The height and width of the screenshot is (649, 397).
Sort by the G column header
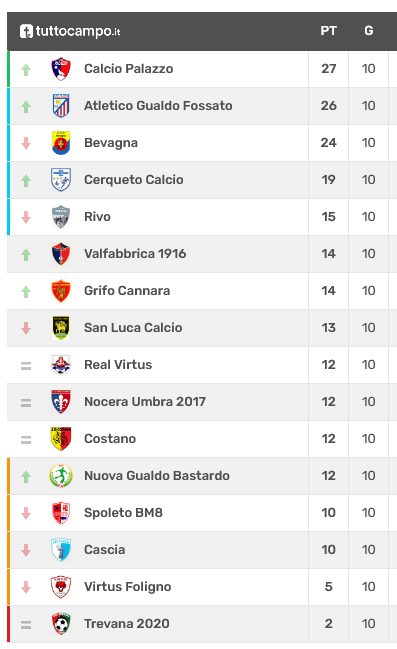click(x=368, y=31)
